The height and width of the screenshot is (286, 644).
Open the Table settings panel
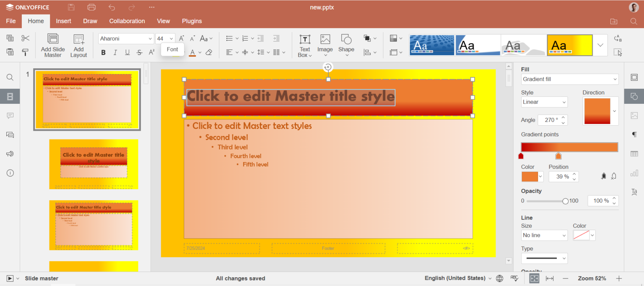point(634,154)
